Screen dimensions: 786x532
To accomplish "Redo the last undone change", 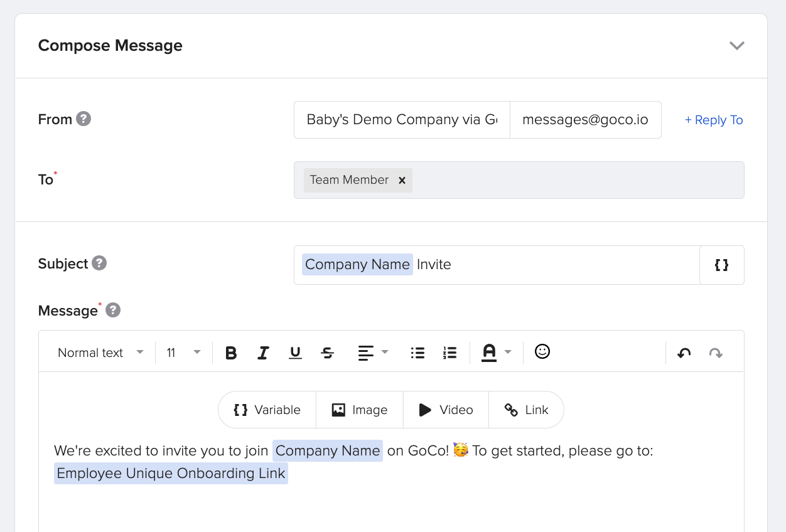I will [x=716, y=352].
